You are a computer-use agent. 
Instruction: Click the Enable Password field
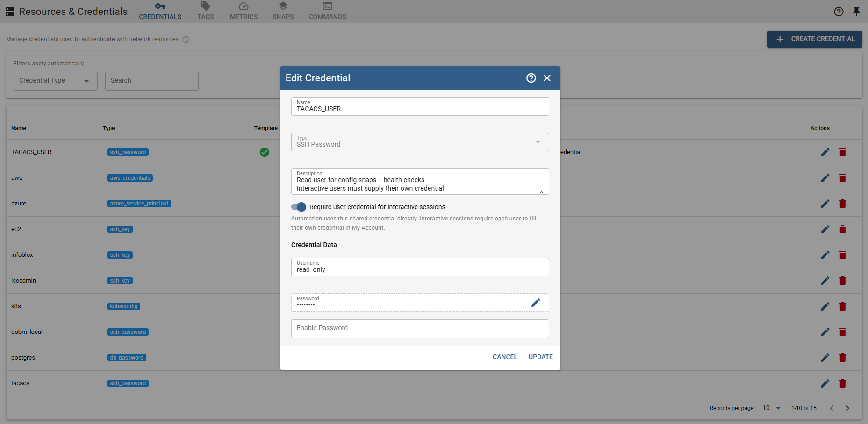420,329
